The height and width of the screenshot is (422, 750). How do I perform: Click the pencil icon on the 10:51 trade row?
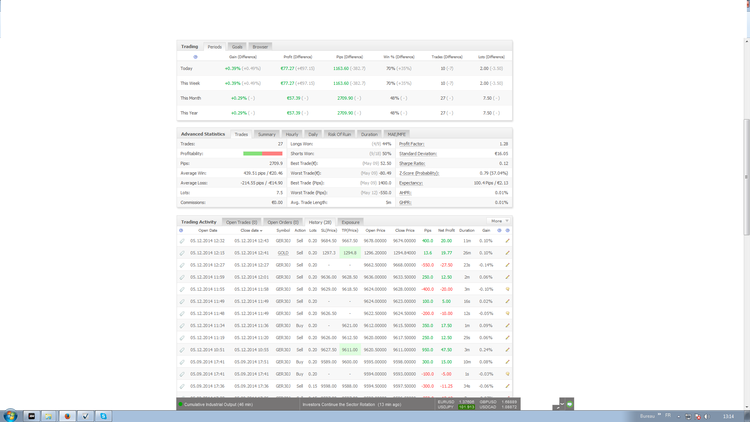(x=507, y=350)
